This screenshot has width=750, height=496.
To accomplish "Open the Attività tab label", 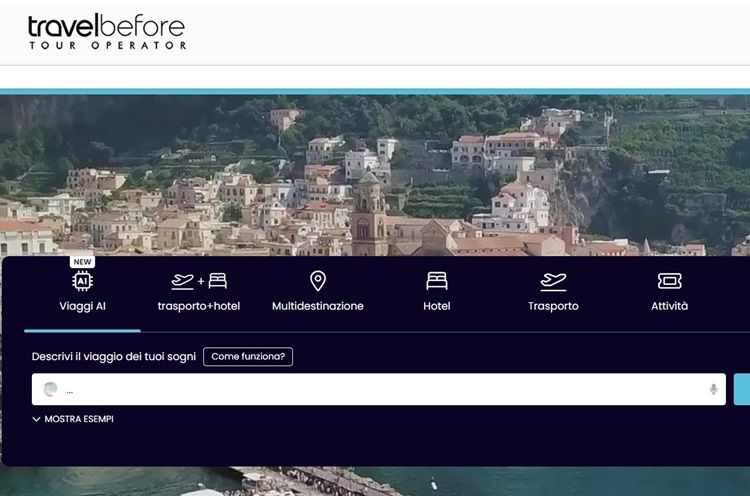I will tap(669, 306).
